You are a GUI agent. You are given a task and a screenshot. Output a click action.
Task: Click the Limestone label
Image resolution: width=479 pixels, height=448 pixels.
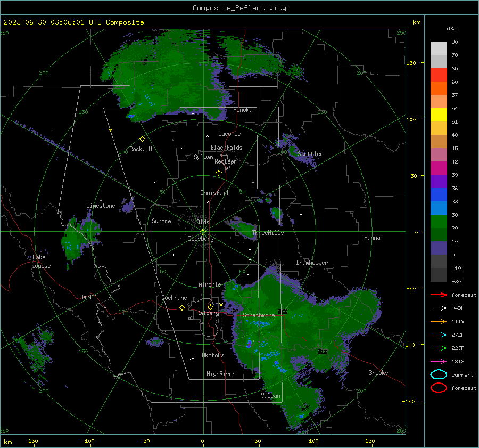pyautogui.click(x=101, y=206)
